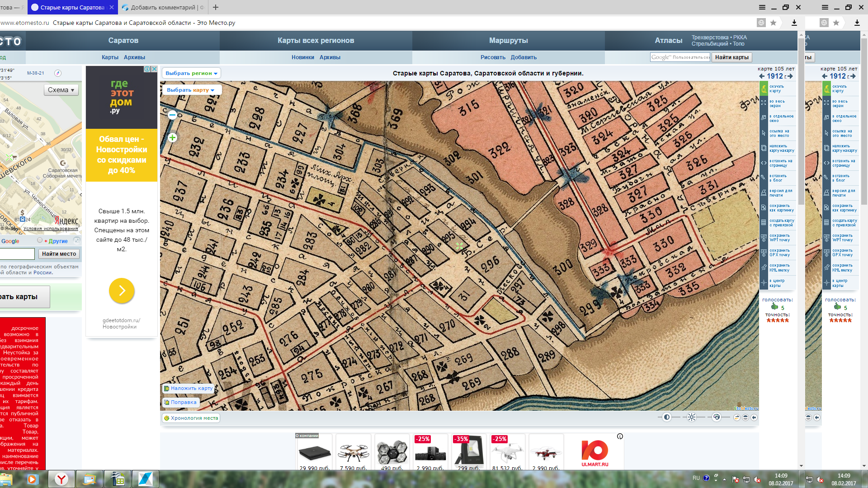Bookmark the page with the star icon
The image size is (868, 488).
pos(774,23)
